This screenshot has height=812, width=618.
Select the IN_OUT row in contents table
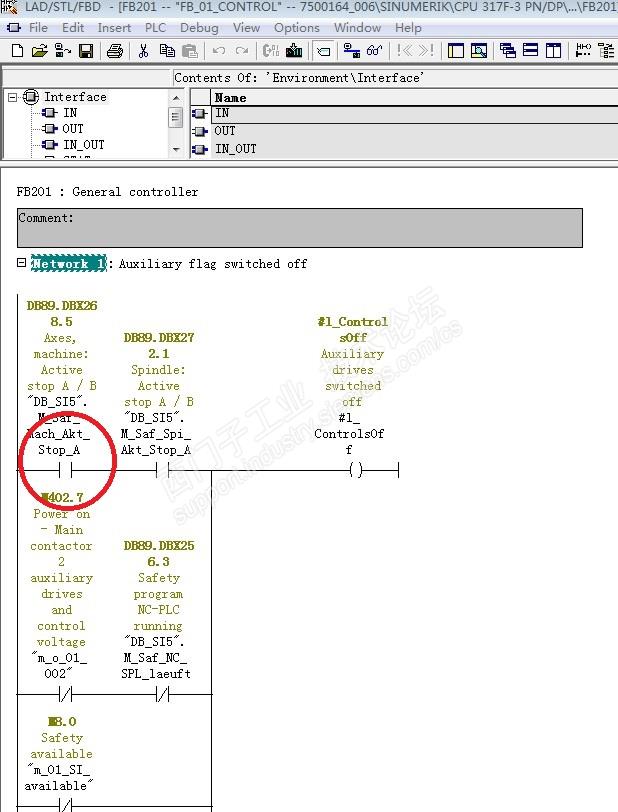coord(405,149)
